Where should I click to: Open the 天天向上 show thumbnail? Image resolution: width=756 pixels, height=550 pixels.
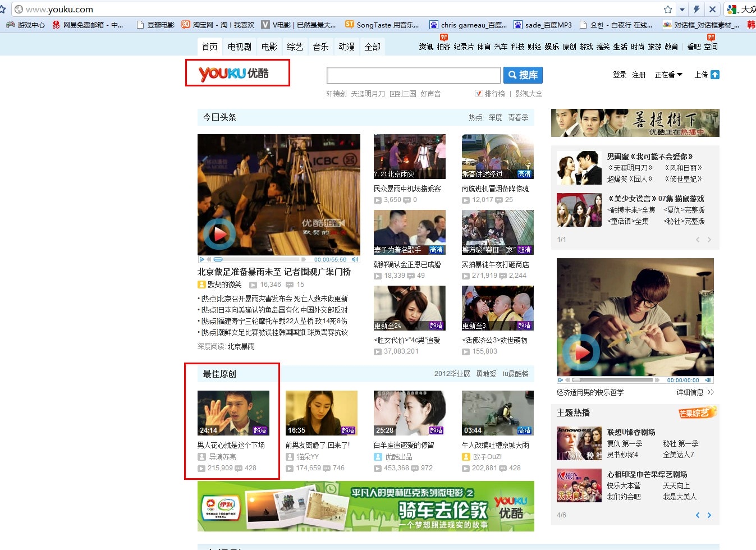(579, 485)
